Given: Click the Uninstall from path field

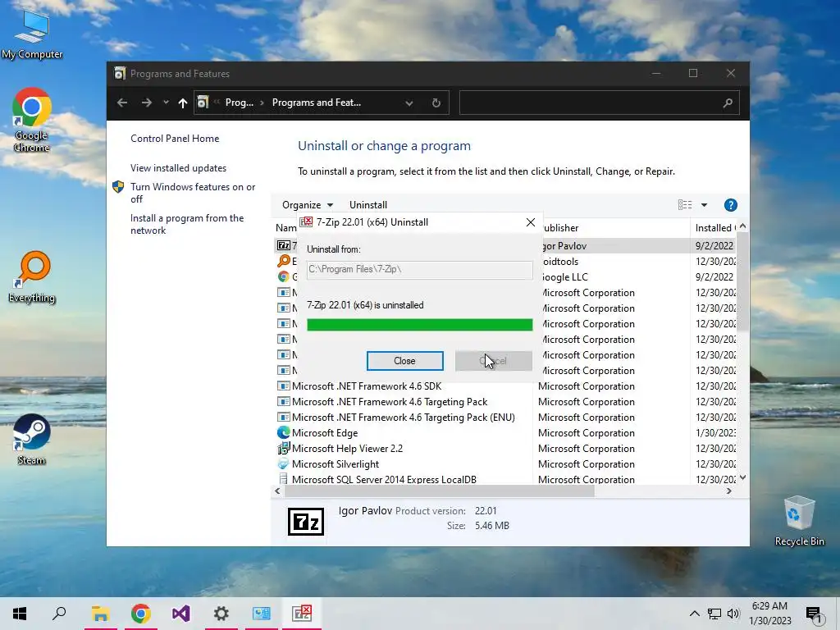Looking at the screenshot, I should (419, 269).
